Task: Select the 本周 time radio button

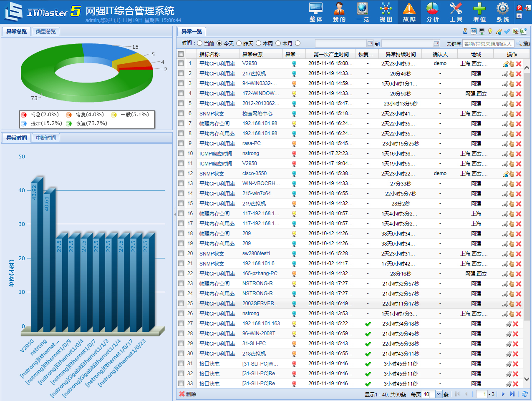Action: 259,43
